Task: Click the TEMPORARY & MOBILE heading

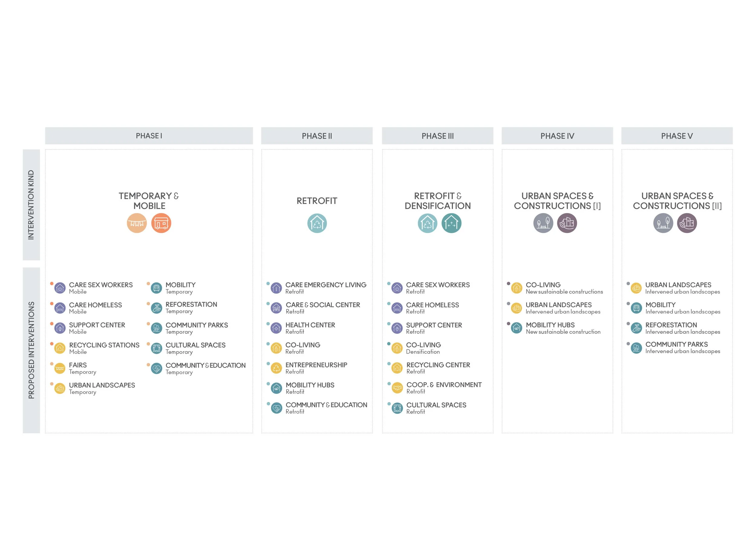Action: click(x=149, y=201)
